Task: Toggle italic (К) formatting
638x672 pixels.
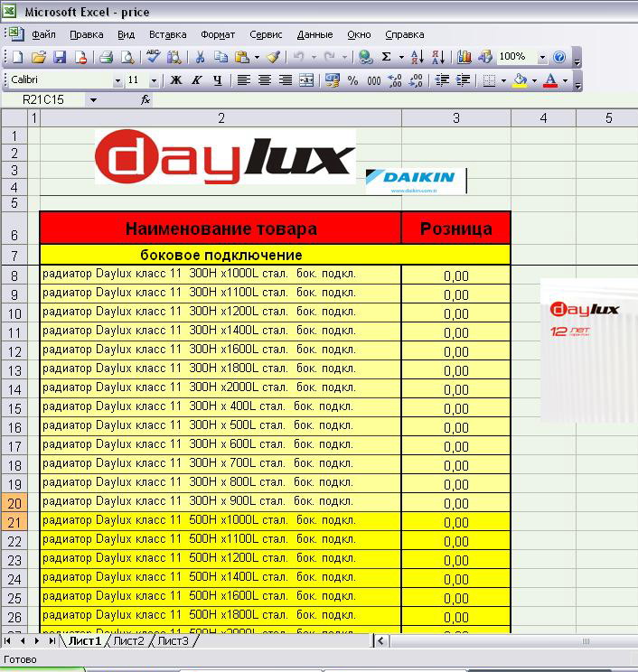Action: coord(197,80)
